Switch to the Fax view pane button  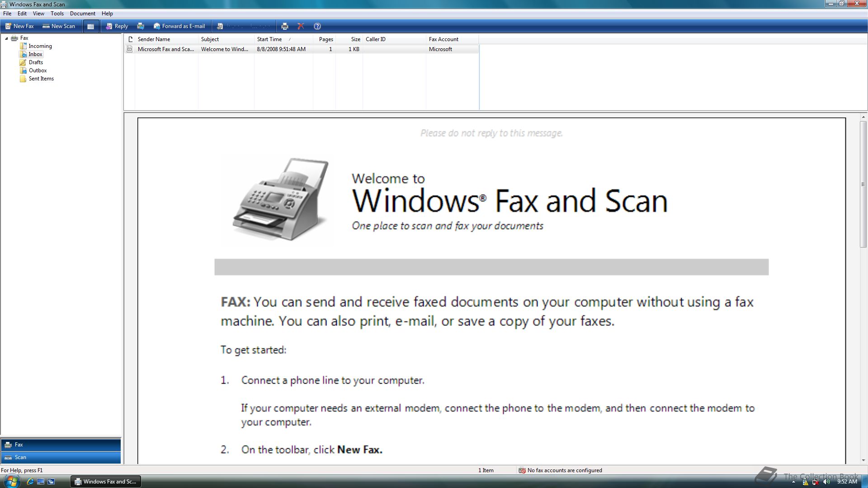(x=61, y=445)
